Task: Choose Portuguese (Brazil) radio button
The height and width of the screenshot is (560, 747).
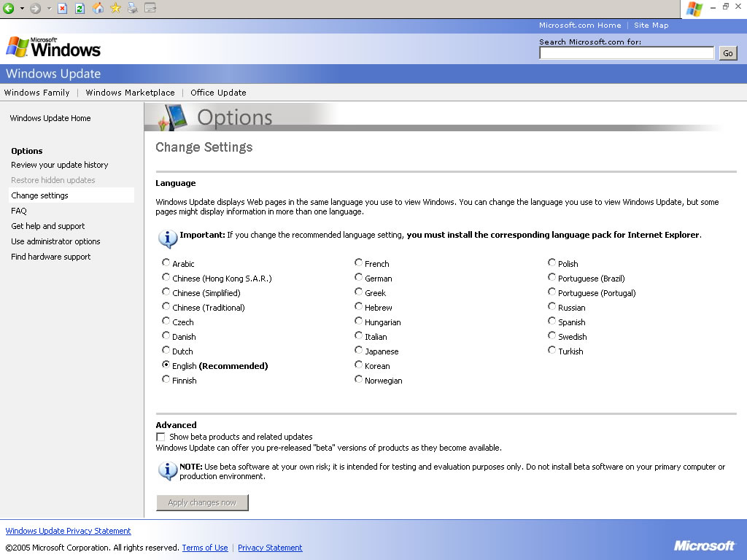Action: pos(551,277)
